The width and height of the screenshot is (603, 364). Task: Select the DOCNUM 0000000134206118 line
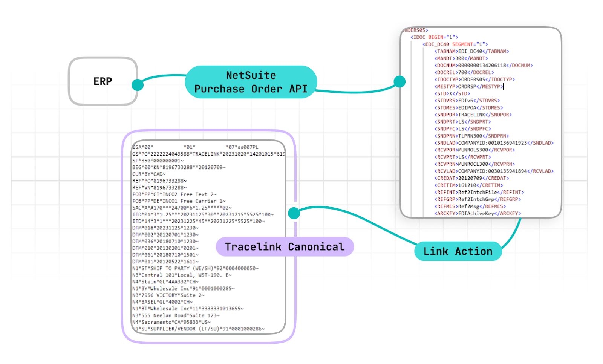484,65
